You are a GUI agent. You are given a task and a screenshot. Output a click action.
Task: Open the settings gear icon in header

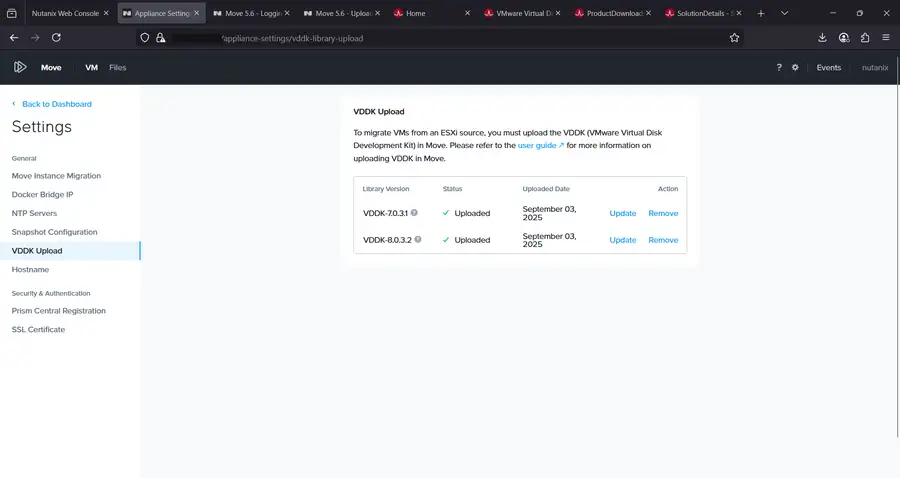(795, 67)
